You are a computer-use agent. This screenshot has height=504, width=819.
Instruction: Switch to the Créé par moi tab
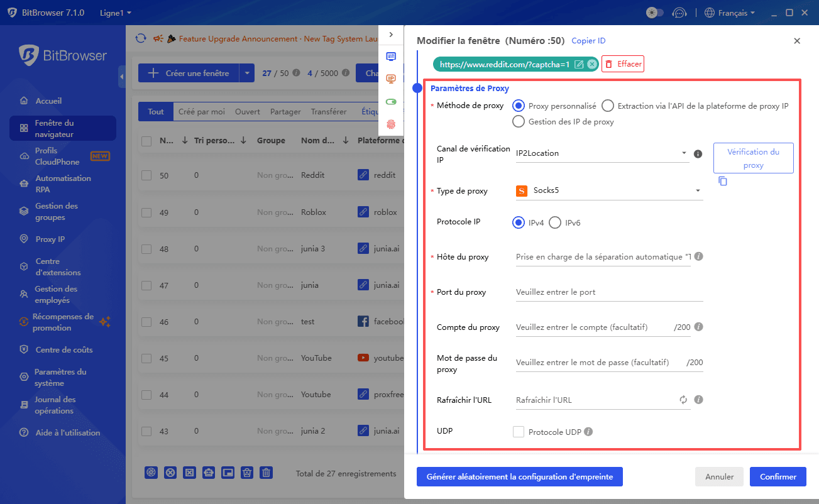coord(201,112)
